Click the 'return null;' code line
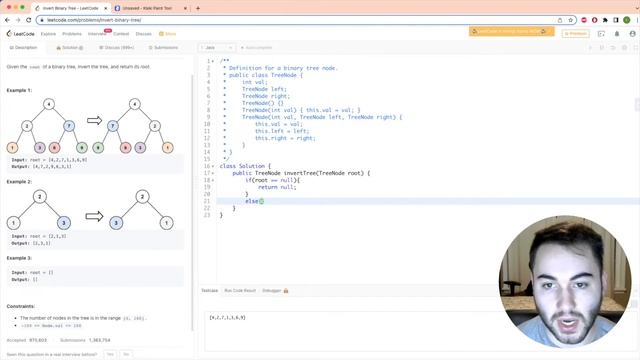Image resolution: width=640 pixels, height=360 pixels. (277, 187)
